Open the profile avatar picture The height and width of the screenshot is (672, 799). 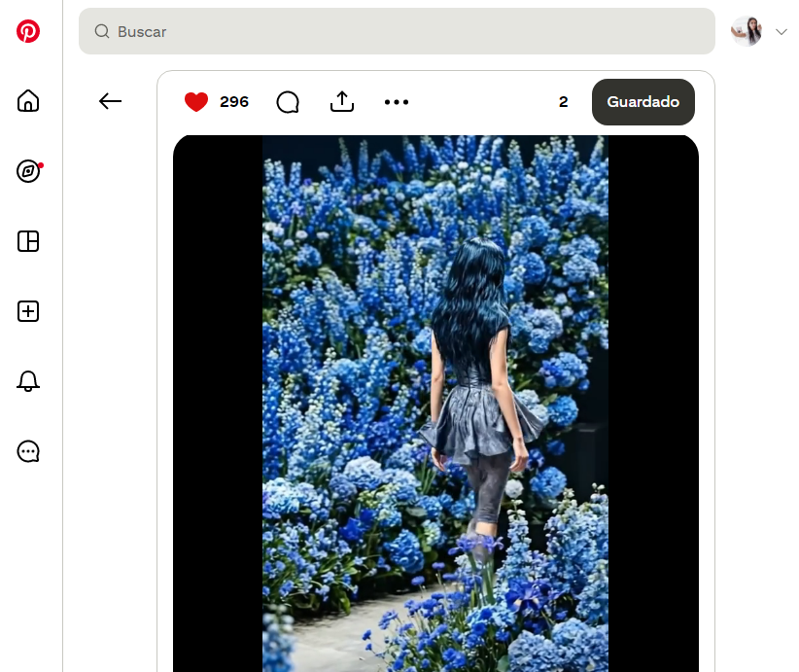(x=746, y=31)
